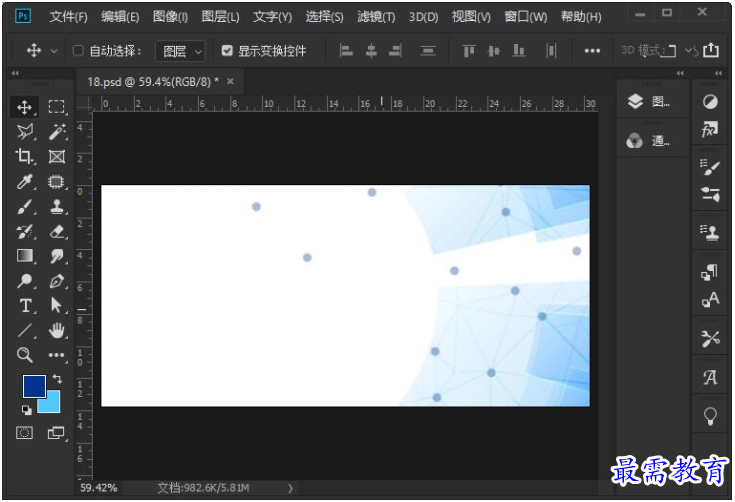Select the Rectangular Marquee tool
The height and width of the screenshot is (502, 735).
click(57, 107)
